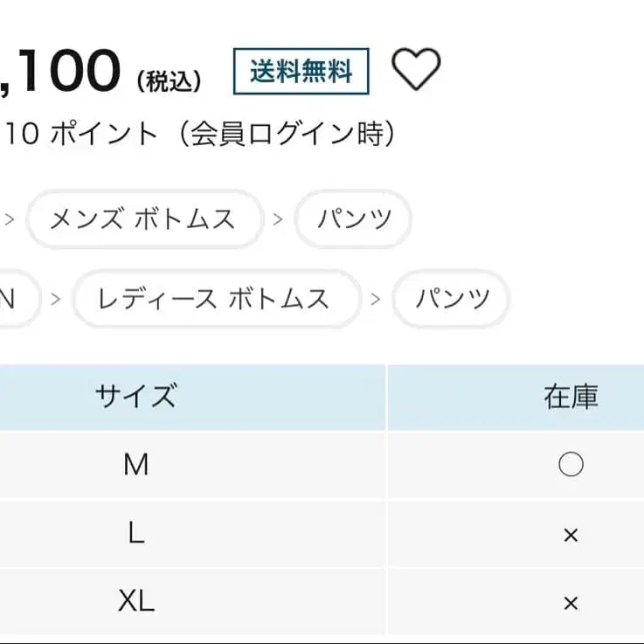The height and width of the screenshot is (644, 644).
Task: Open the レディース ボトムス category chip
Action: pyautogui.click(x=215, y=299)
